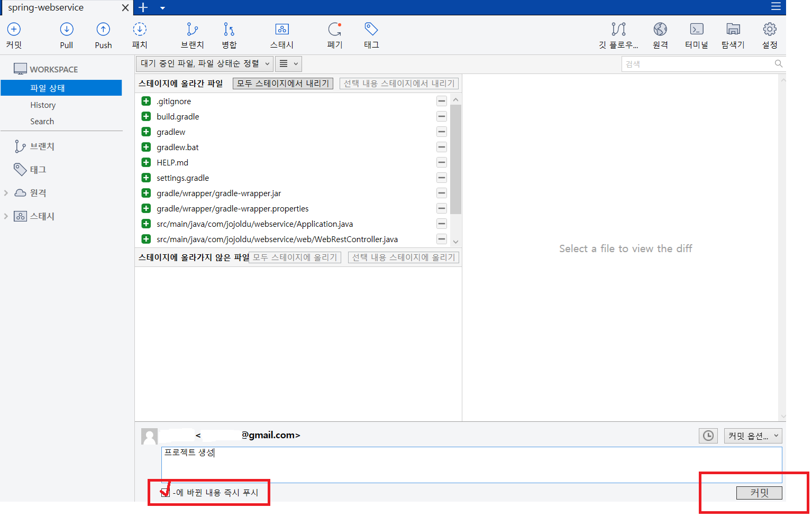Open Search in sidebar
The width and height of the screenshot is (812, 517).
coord(42,122)
